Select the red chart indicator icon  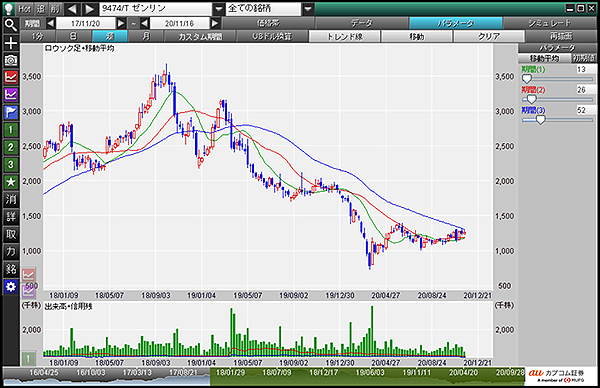pyautogui.click(x=11, y=78)
